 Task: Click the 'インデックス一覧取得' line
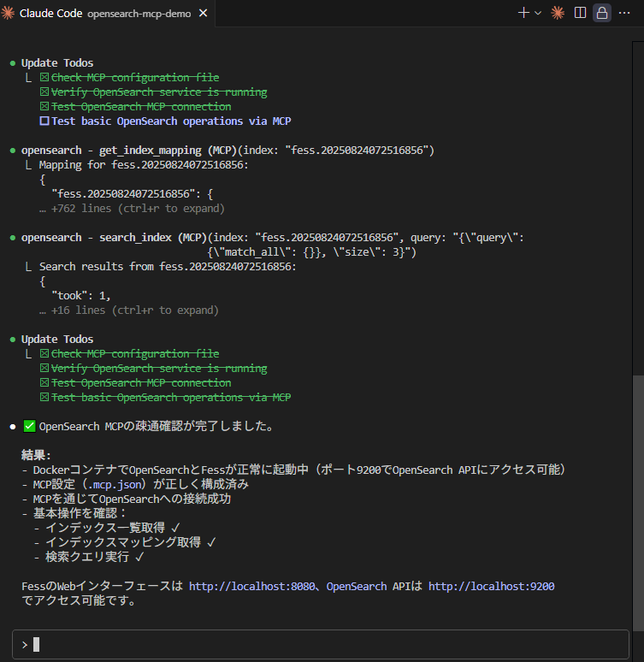click(x=108, y=528)
